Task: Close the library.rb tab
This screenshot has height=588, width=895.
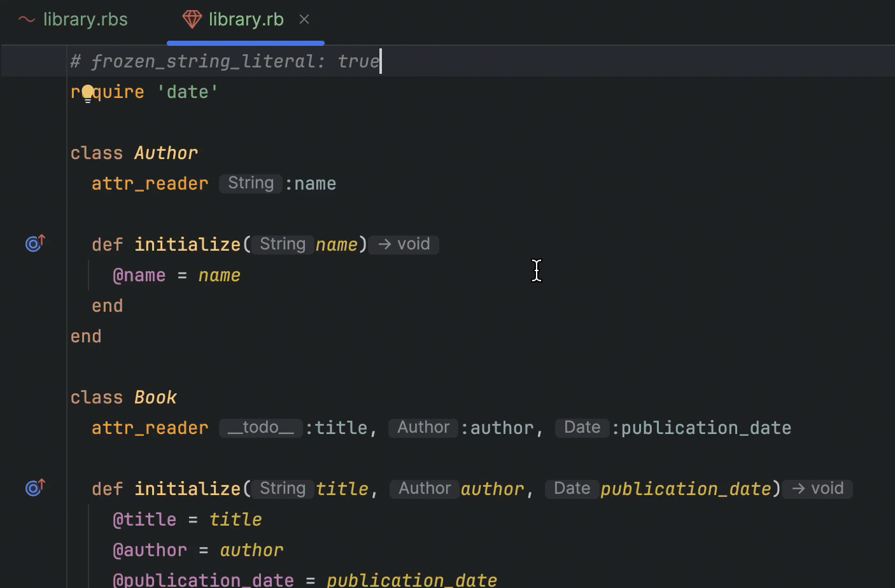Action: [304, 20]
